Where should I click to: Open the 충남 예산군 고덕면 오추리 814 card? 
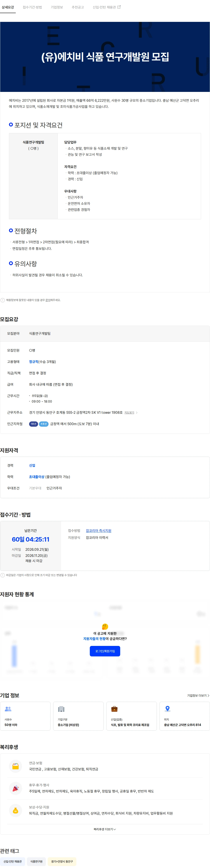(x=184, y=716)
